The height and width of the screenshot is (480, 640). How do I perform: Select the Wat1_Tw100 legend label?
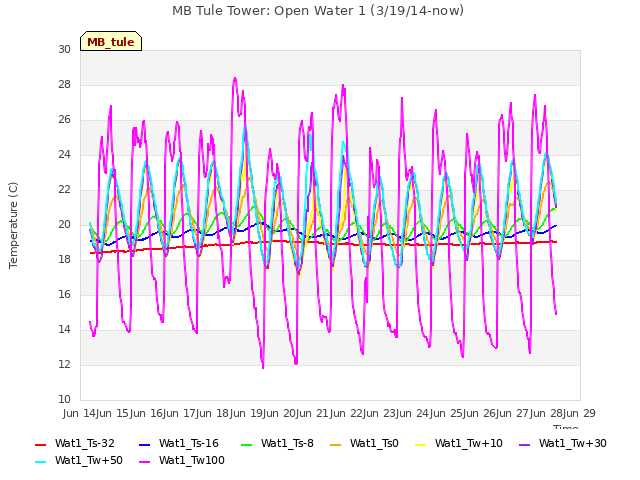point(192,460)
